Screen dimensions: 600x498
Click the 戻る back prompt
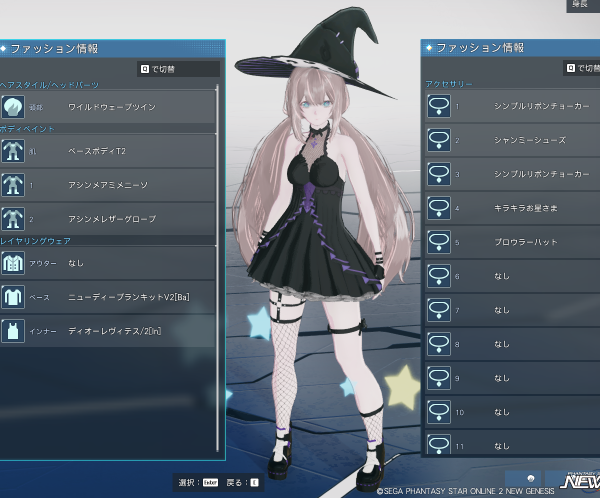(243, 483)
